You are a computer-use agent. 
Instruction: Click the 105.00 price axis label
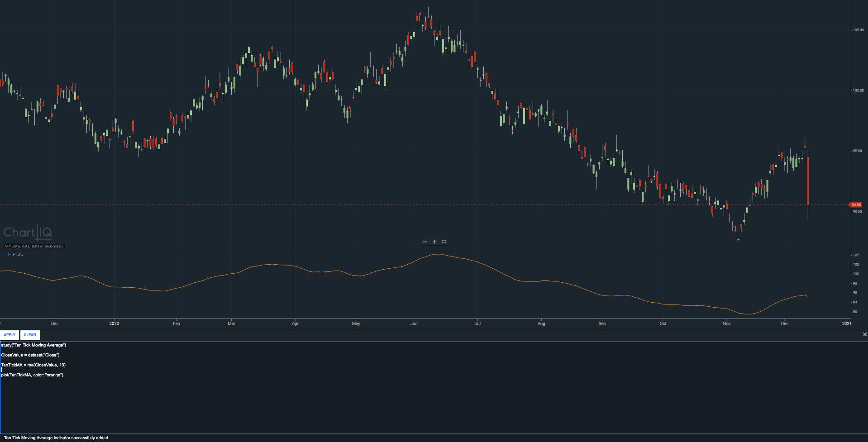[858, 30]
